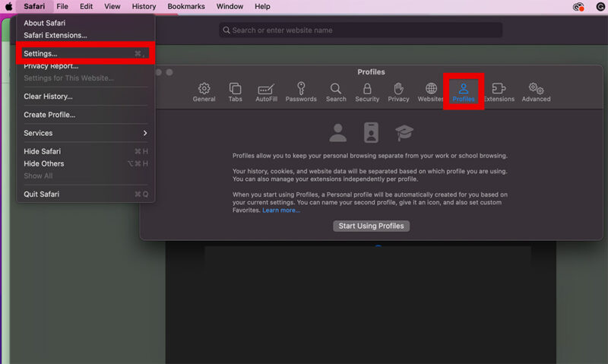Choose Create Profile… menu entry
This screenshot has width=608, height=364.
click(85, 115)
